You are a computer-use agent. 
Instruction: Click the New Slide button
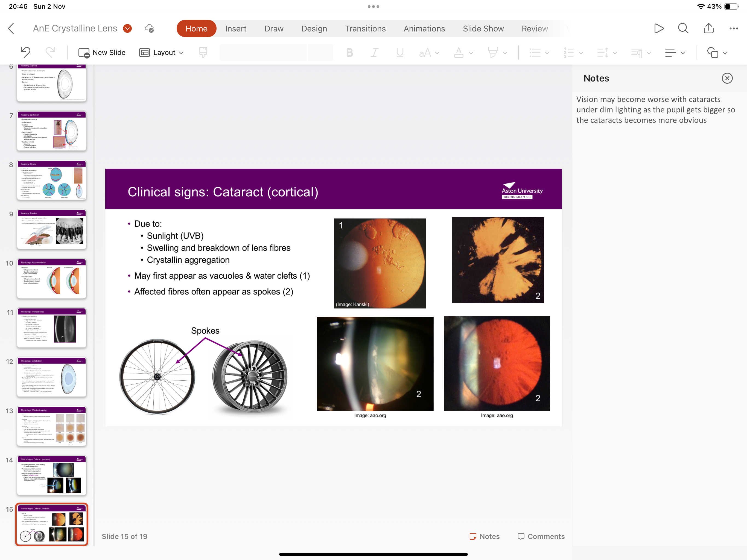tap(102, 52)
